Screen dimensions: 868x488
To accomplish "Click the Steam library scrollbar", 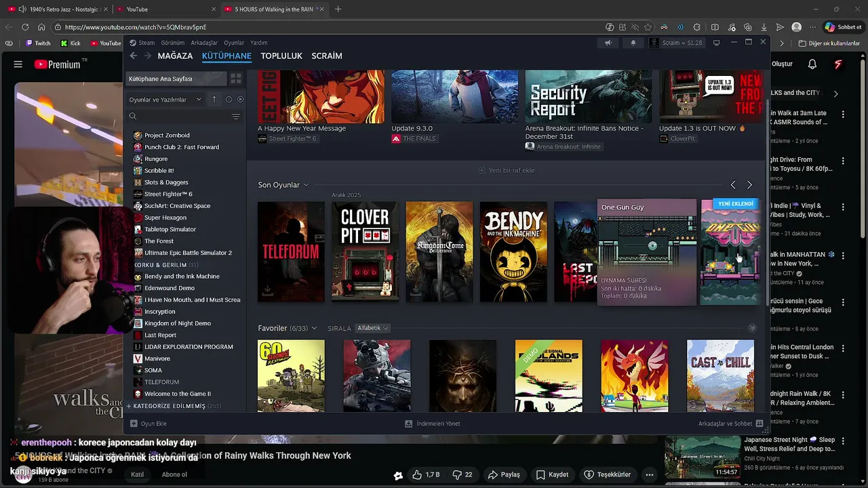I will tap(768, 203).
